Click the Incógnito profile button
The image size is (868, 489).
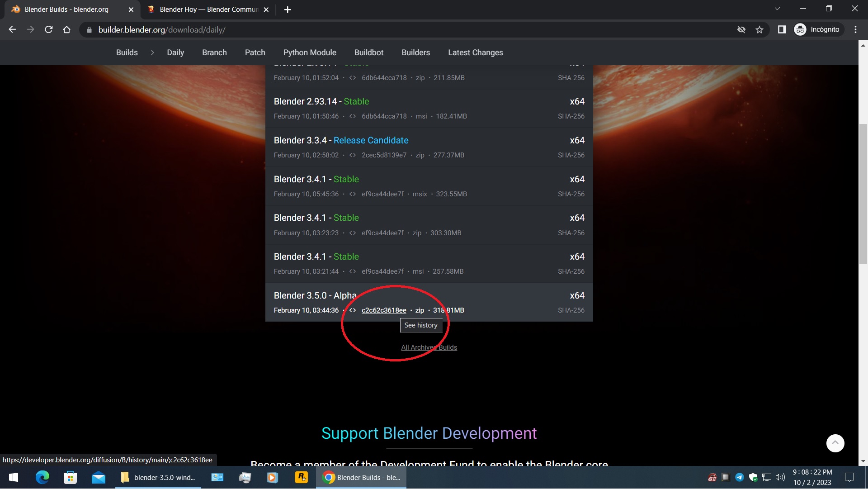click(818, 29)
